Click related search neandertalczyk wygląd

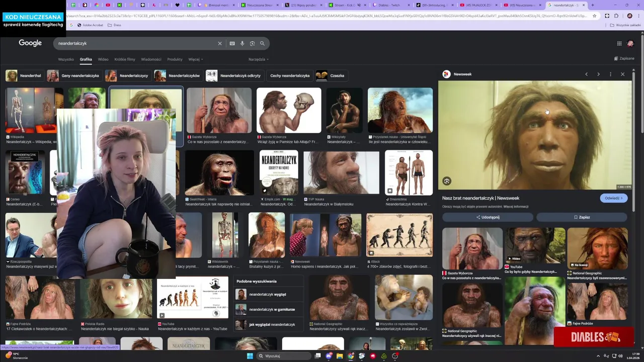[x=268, y=294]
